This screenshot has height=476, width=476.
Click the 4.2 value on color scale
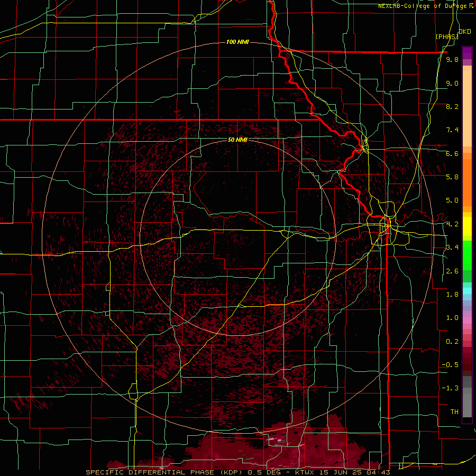point(452,224)
